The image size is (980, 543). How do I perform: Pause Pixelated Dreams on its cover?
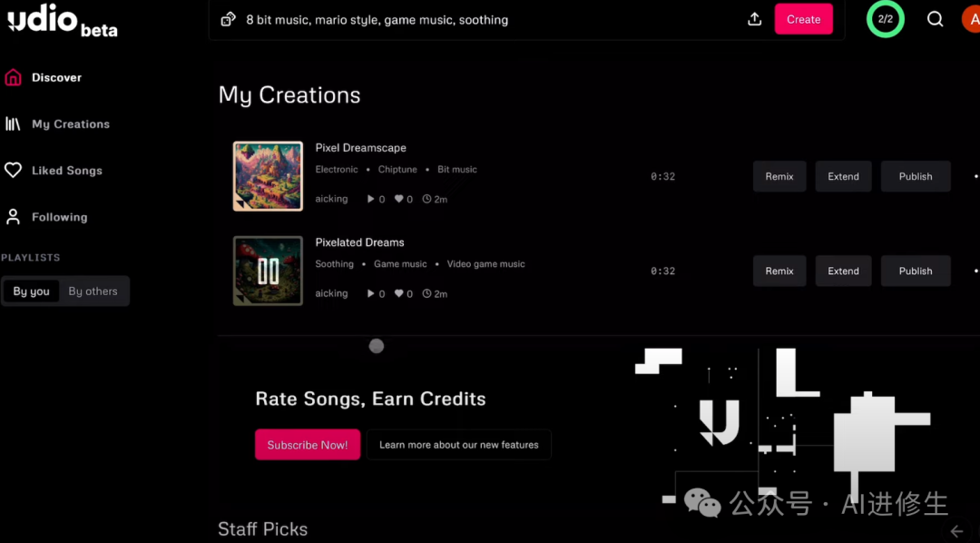(x=268, y=271)
